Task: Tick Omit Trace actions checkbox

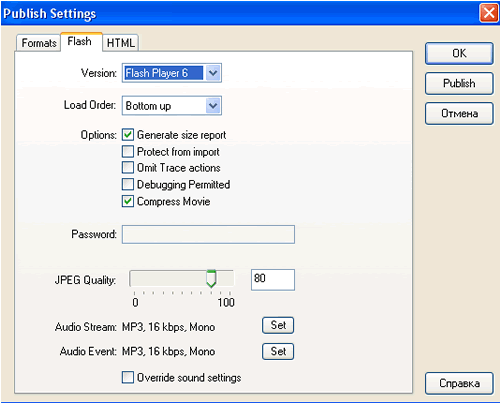Action: pyautogui.click(x=128, y=167)
